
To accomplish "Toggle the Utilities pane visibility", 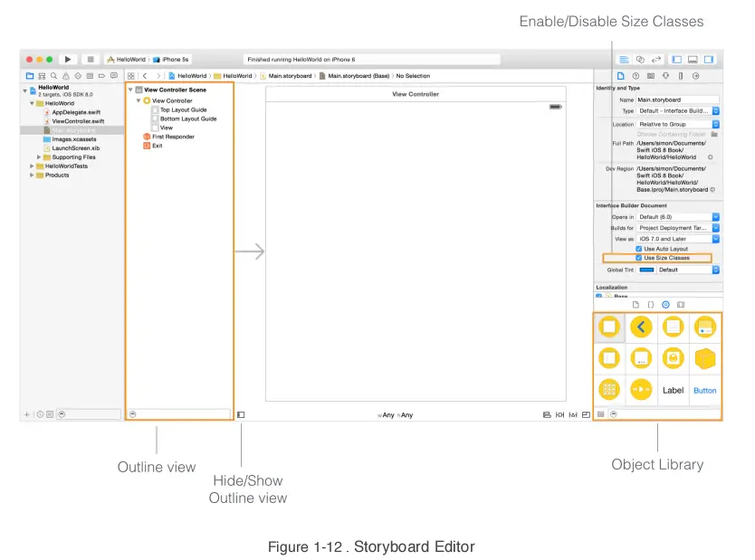I will pos(709,59).
